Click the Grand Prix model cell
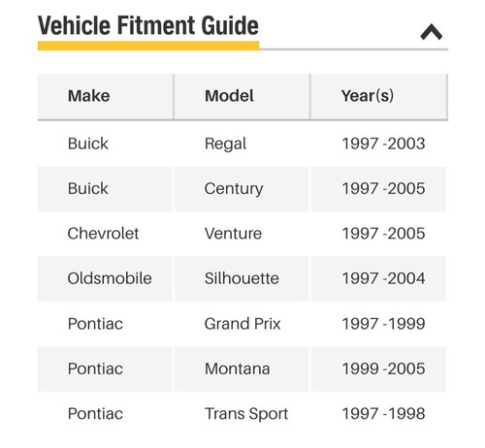The width and height of the screenshot is (485, 448). coord(242,324)
